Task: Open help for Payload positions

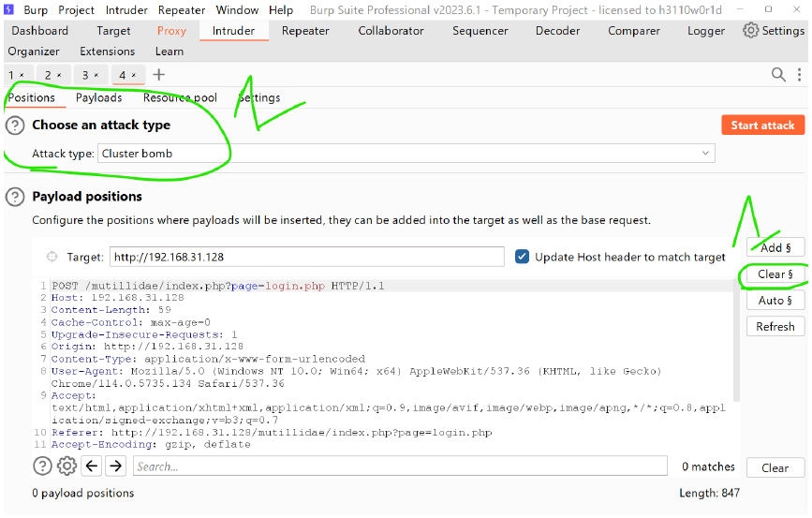Action: click(x=15, y=197)
